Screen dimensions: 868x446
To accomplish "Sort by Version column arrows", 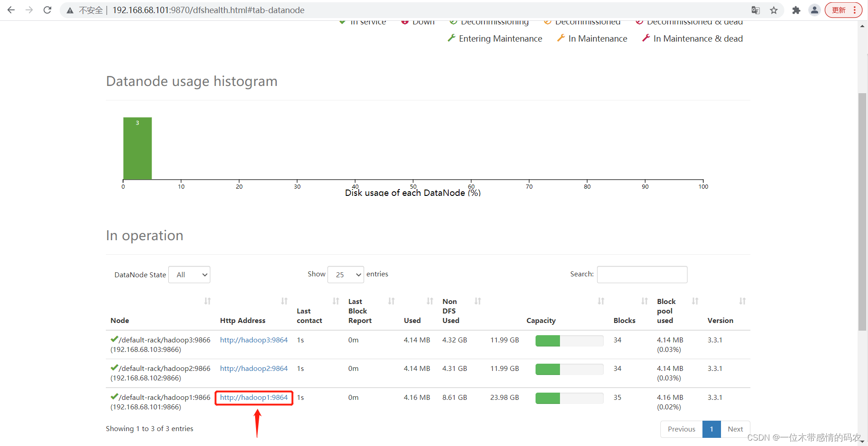I will tap(742, 301).
